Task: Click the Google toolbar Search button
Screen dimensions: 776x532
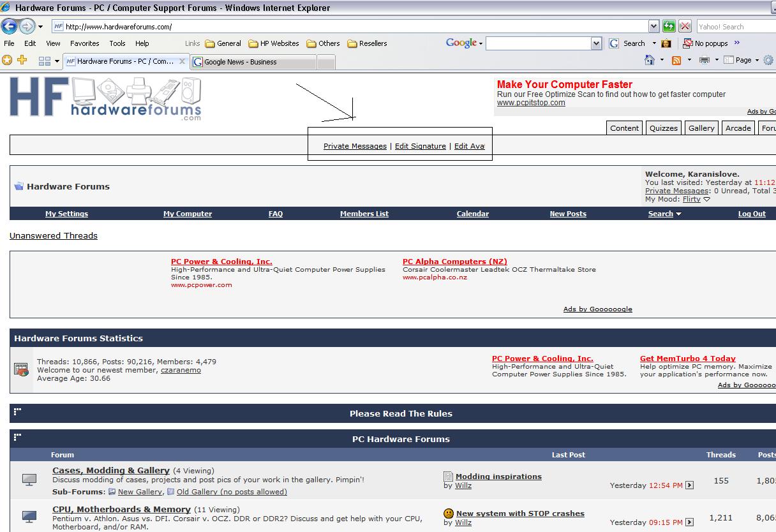Action: click(x=627, y=43)
